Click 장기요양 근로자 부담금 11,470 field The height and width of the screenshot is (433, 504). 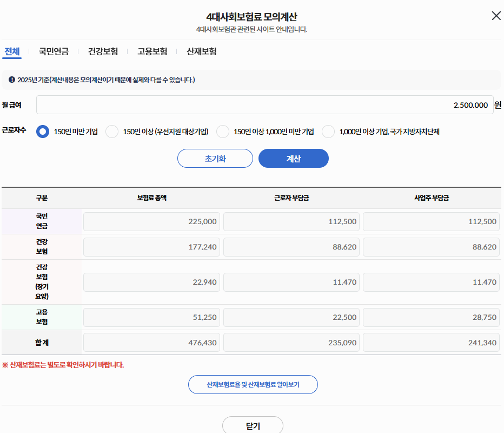tap(291, 282)
